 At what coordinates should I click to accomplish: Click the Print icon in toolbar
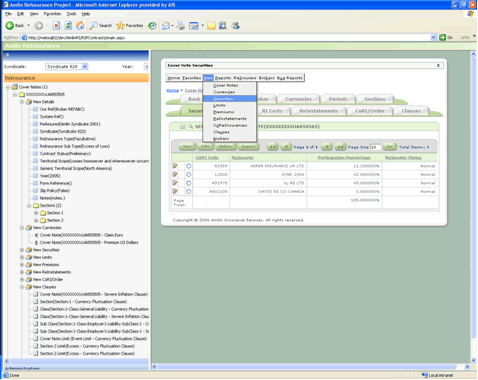[180, 25]
